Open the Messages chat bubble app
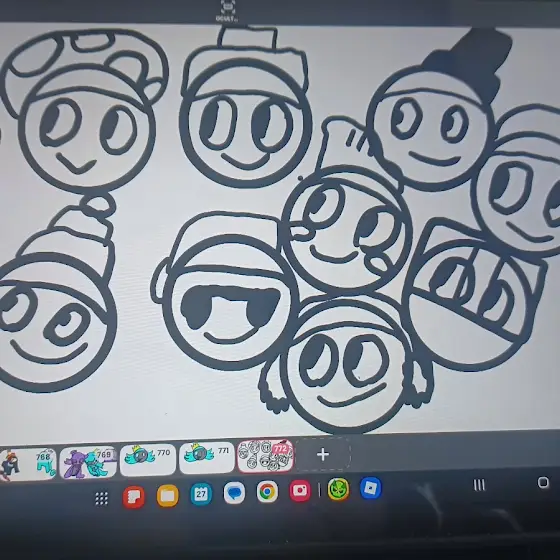Screen dimensions: 560x560 coord(234,493)
